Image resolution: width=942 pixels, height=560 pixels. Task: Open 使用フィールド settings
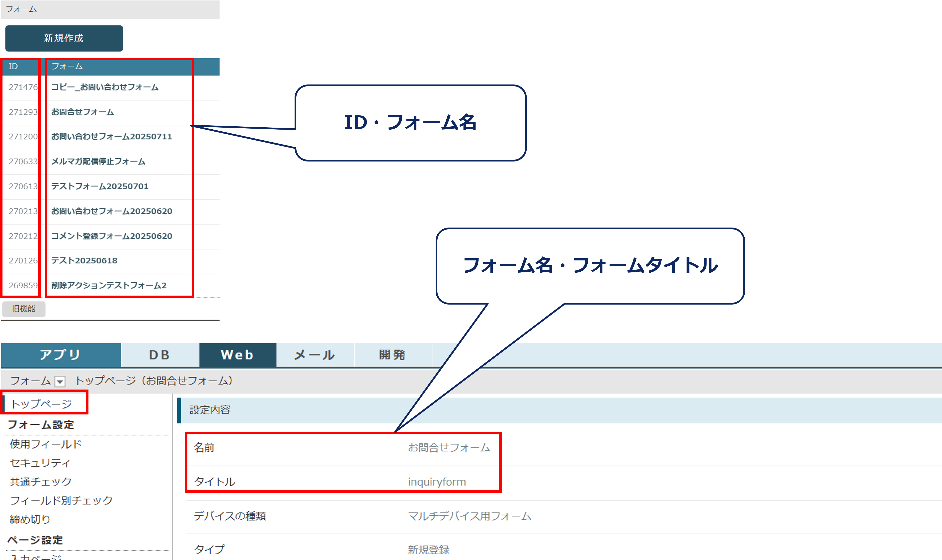[46, 444]
